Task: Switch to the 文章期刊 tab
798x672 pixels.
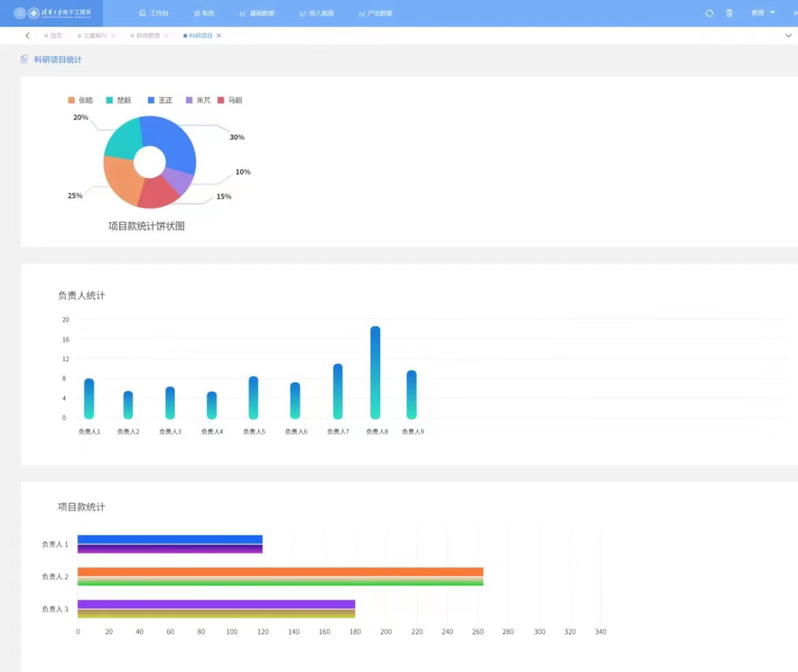Action: coord(92,35)
